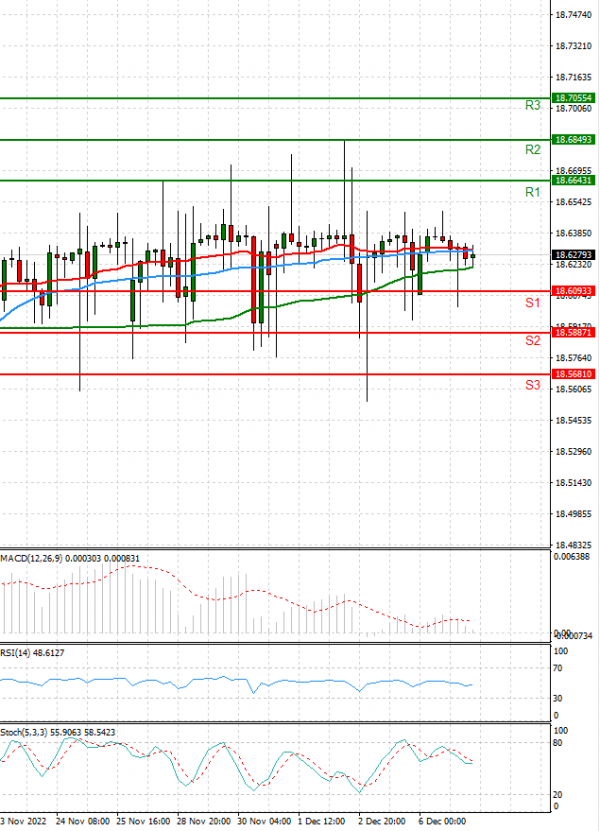This screenshot has width=600, height=831.
Task: Click the 18.66955 price axis value
Action: [573, 171]
